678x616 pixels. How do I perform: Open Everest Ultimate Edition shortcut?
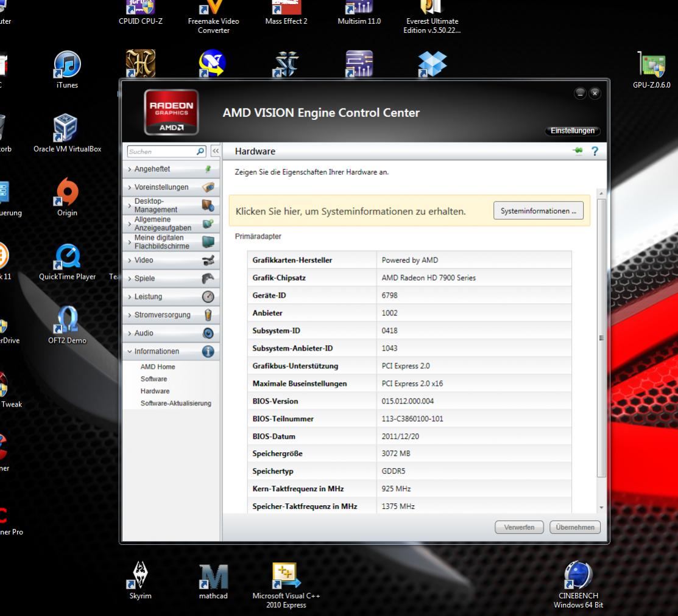[x=431, y=16]
